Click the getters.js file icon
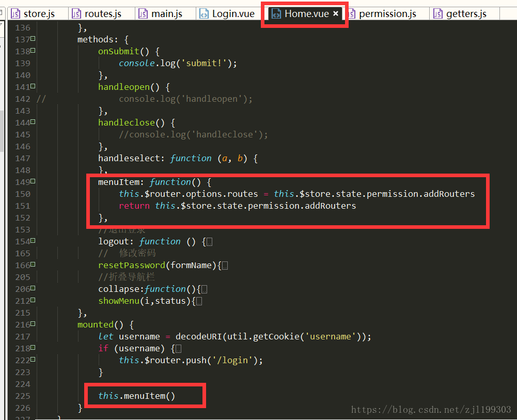Viewport: 517px width, 420px height. tap(438, 14)
